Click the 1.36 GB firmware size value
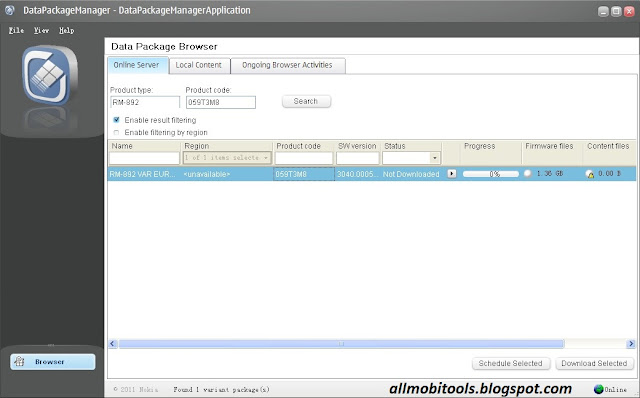 (550, 173)
